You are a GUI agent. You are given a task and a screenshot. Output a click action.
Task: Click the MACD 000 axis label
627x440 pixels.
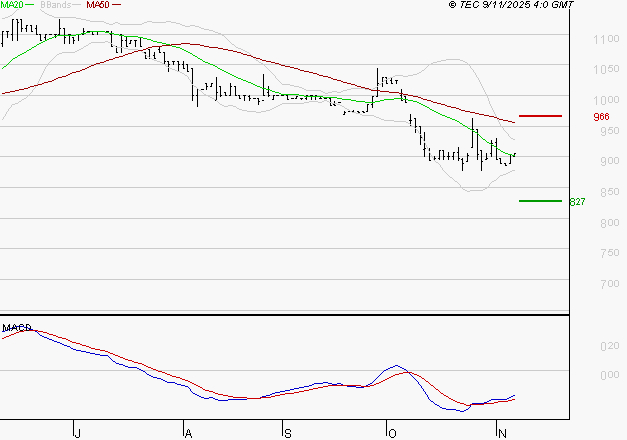[x=610, y=375]
